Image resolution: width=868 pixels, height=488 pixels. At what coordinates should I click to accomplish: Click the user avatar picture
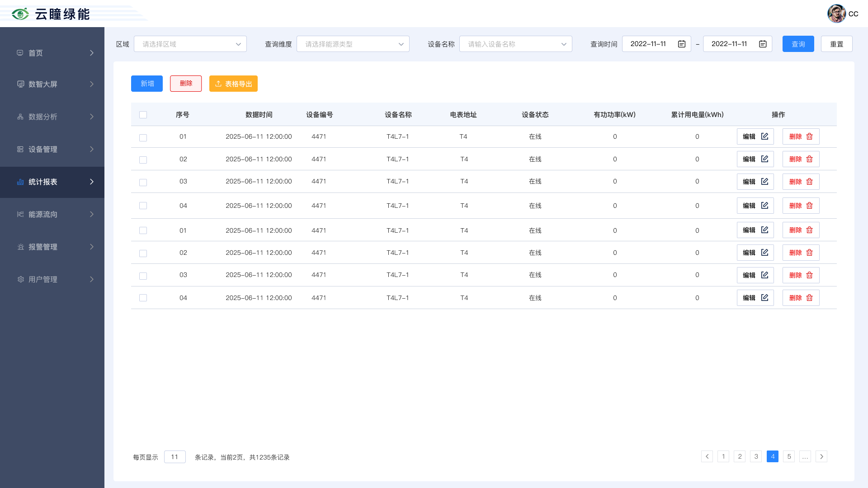click(836, 14)
